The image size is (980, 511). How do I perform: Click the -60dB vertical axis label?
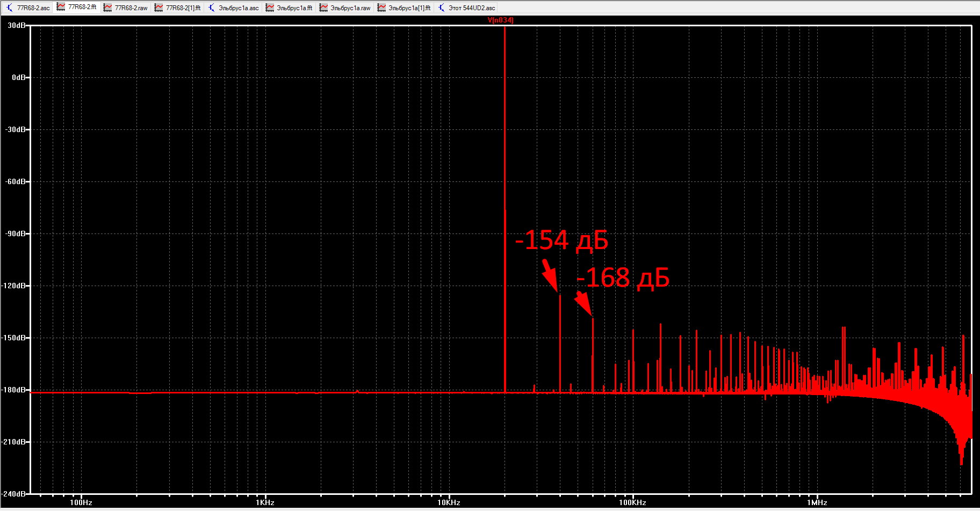16,181
